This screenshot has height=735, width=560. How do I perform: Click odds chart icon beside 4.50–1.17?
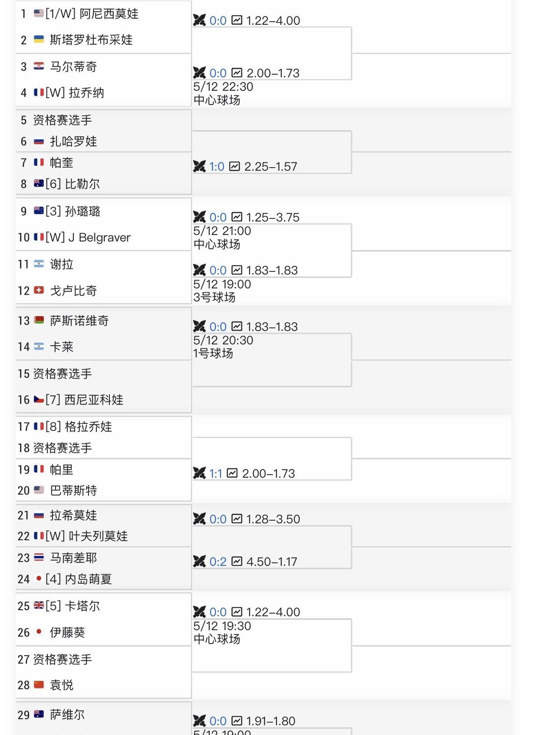[x=237, y=561]
